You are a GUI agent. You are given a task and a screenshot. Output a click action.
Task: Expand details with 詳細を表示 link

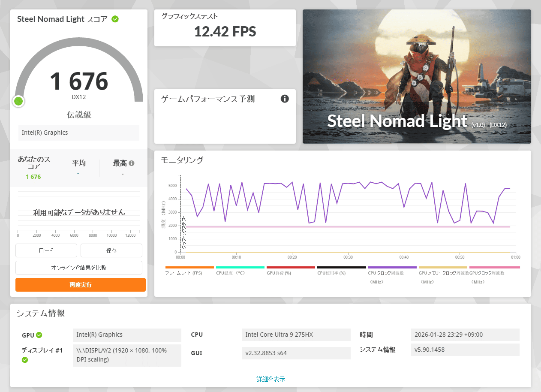270,379
